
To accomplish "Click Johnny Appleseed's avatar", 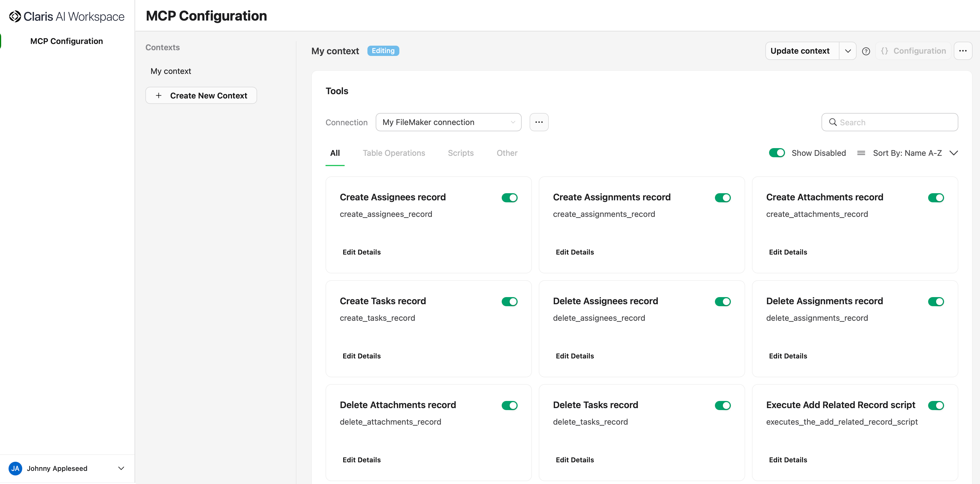I will [15, 468].
